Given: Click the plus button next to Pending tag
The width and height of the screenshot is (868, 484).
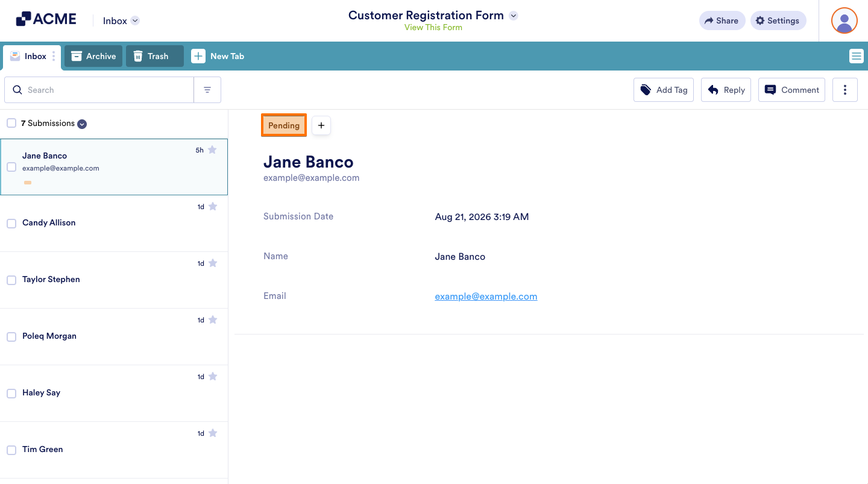Looking at the screenshot, I should pyautogui.click(x=321, y=125).
